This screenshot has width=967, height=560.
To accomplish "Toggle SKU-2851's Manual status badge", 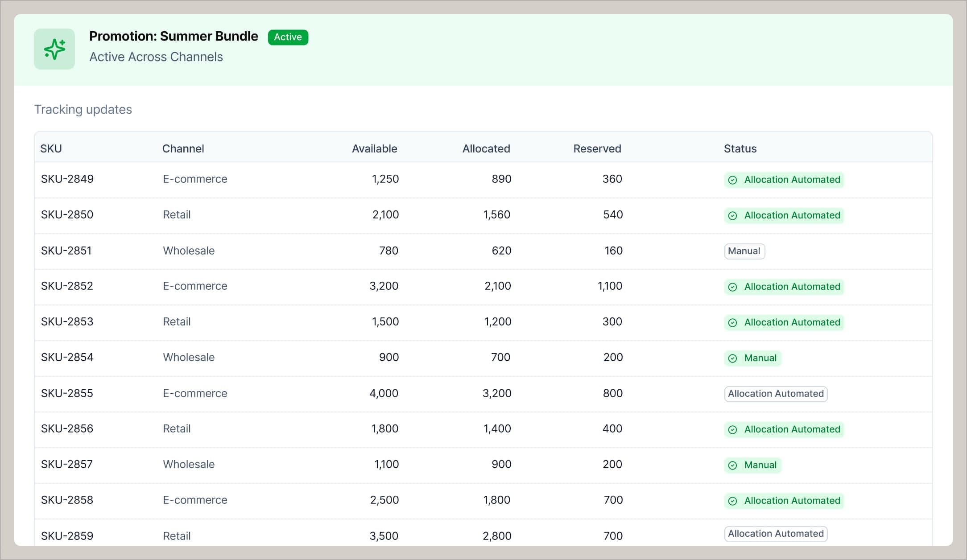I will pyautogui.click(x=744, y=251).
